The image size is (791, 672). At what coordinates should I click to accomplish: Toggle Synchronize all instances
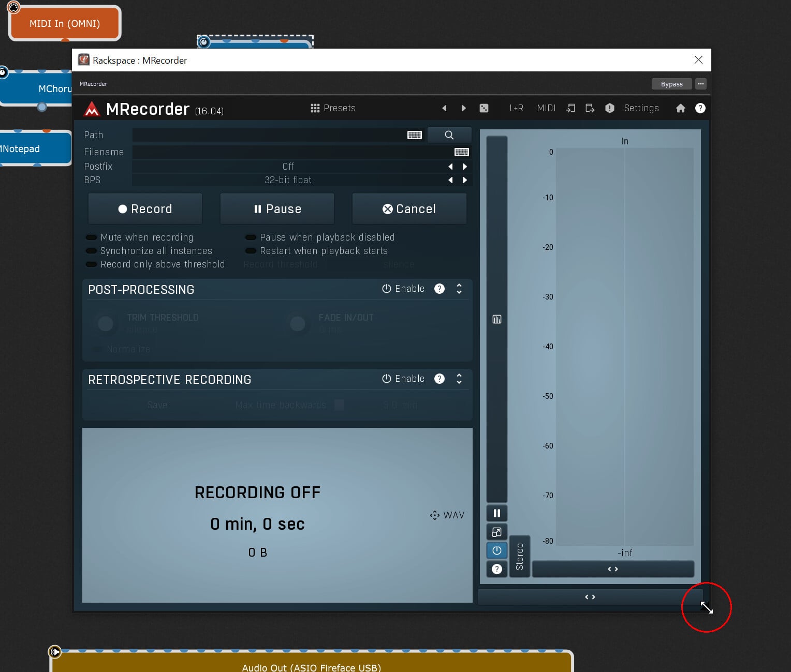tap(92, 251)
